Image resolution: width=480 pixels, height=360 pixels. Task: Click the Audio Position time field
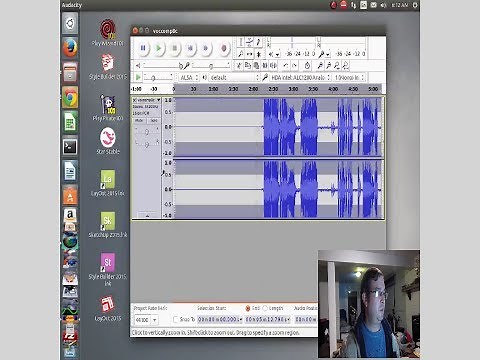pos(306,319)
